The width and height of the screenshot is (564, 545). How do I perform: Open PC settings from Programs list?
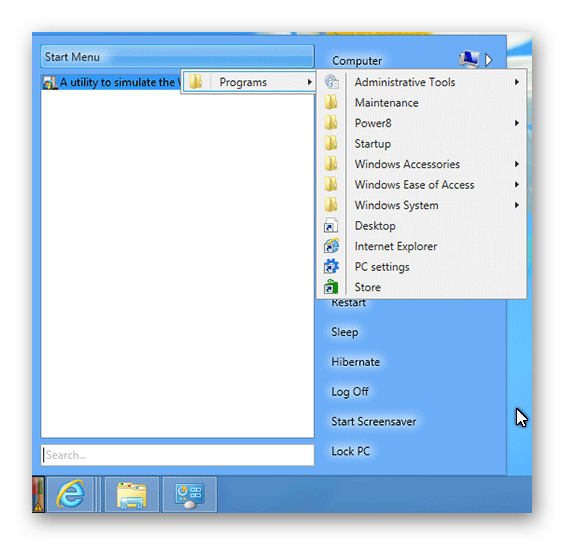coord(422,267)
